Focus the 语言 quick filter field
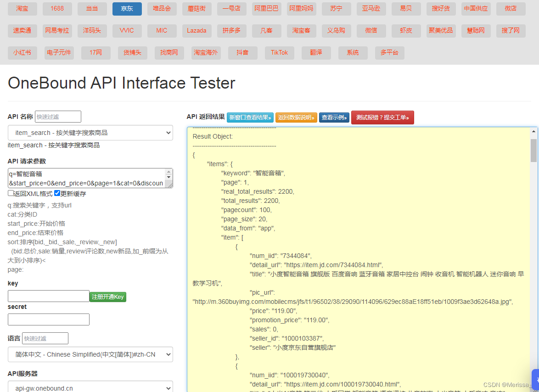The height and width of the screenshot is (392, 539). coord(45,338)
